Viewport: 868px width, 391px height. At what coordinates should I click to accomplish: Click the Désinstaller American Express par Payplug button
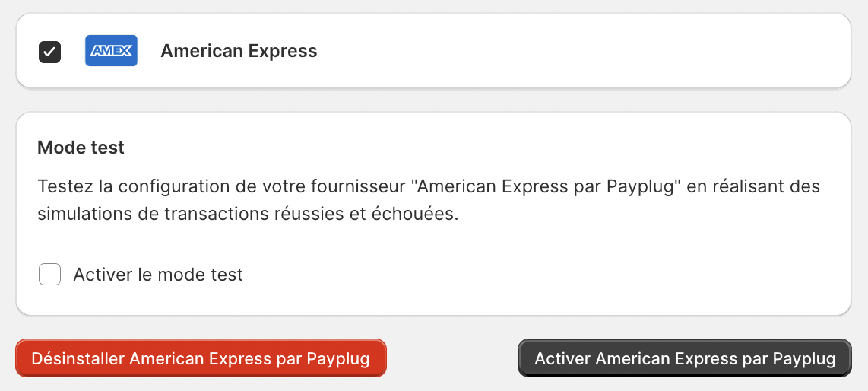pos(201,358)
